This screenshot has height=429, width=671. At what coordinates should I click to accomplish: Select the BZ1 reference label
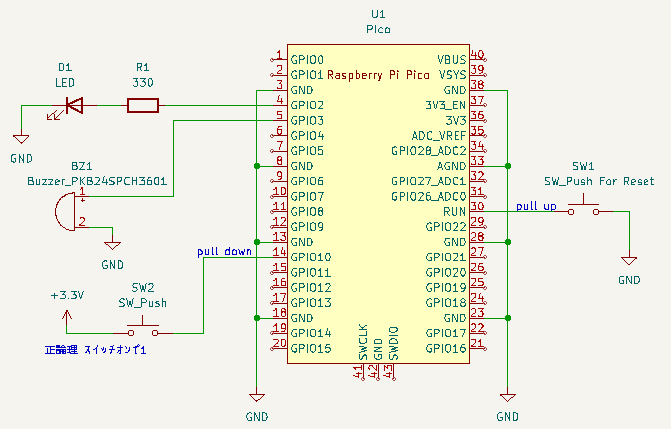(x=82, y=166)
